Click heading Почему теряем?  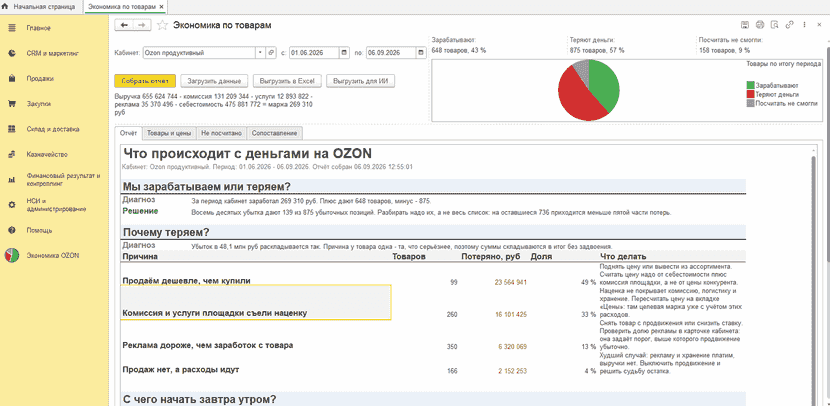pyautogui.click(x=166, y=232)
